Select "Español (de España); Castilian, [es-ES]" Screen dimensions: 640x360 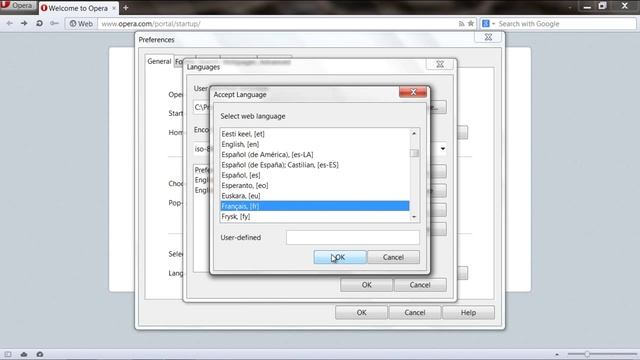tap(314, 165)
